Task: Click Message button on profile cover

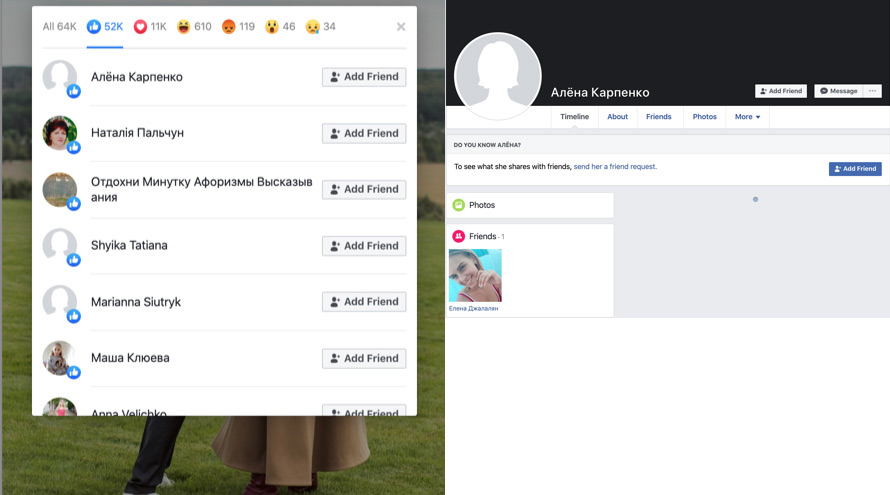Action: tap(839, 91)
